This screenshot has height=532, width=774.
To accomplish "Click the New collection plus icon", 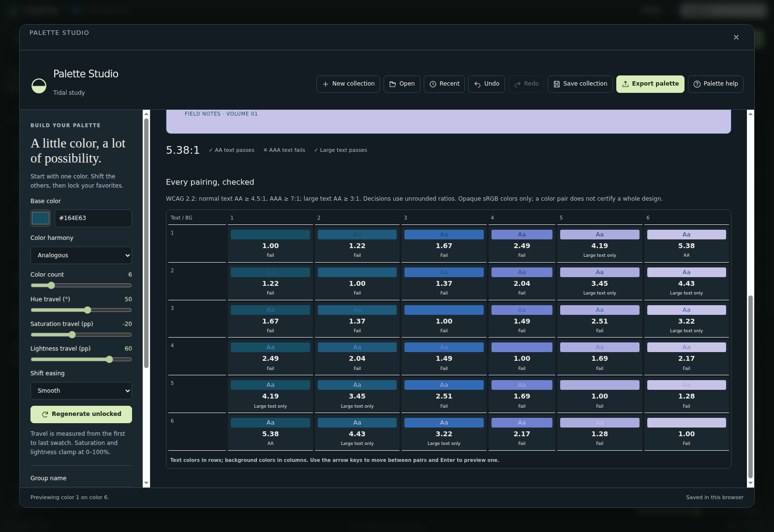I will [x=326, y=84].
